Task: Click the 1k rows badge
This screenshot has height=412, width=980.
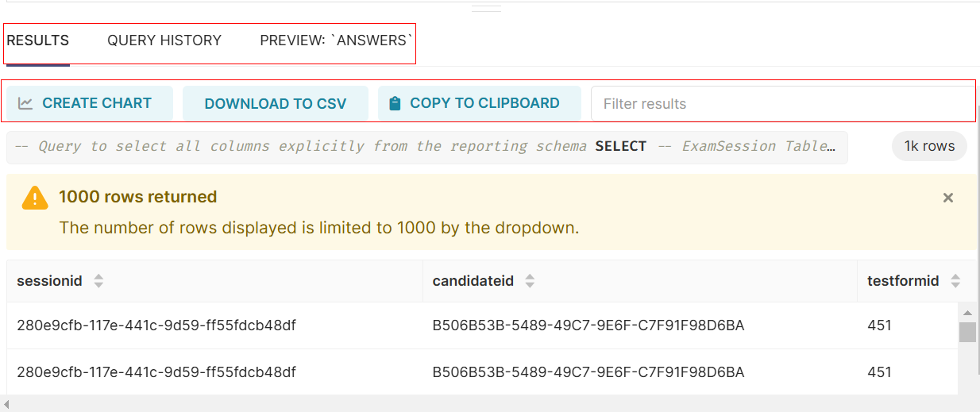Action: [x=929, y=146]
